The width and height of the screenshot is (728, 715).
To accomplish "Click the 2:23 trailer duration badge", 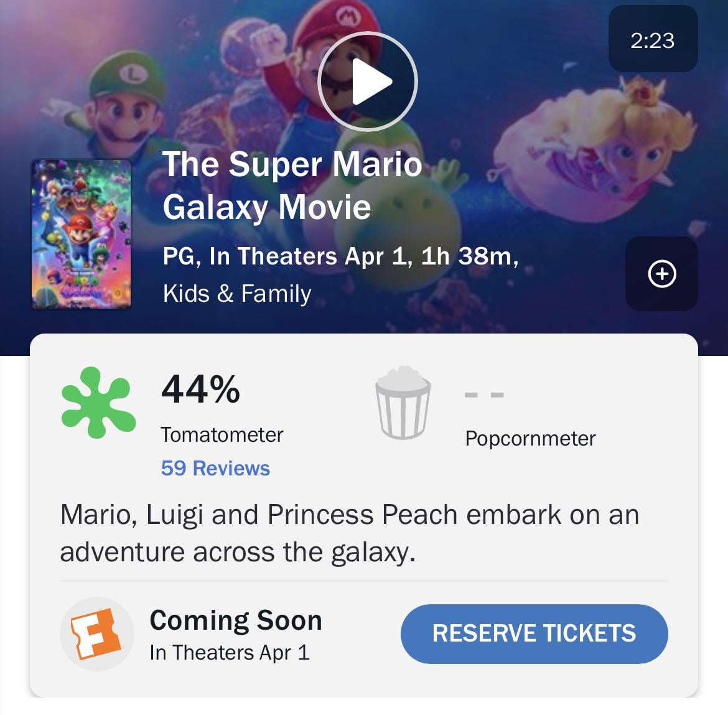I will coord(652,40).
